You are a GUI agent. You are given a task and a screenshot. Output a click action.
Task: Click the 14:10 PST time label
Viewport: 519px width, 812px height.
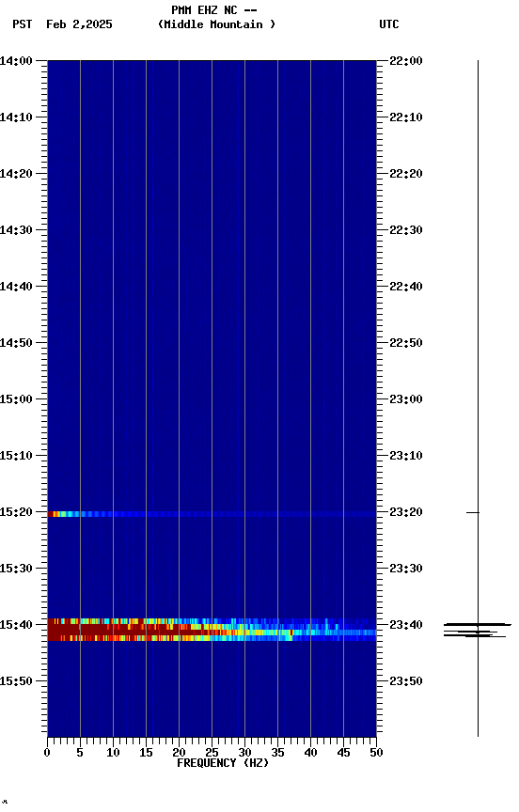point(16,117)
